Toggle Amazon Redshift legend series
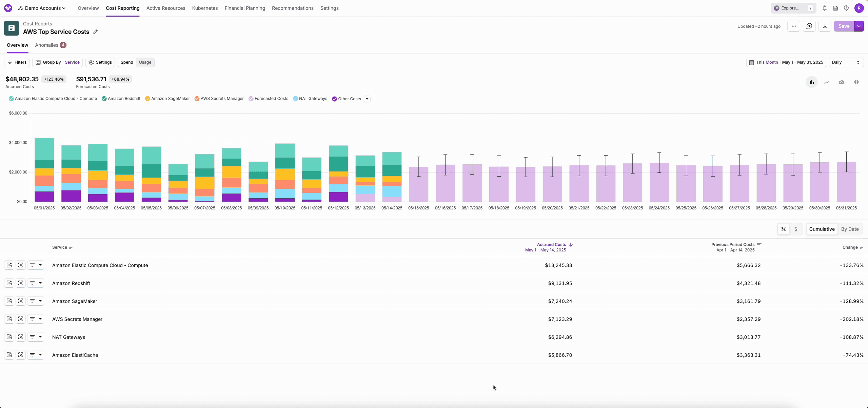 [x=121, y=99]
